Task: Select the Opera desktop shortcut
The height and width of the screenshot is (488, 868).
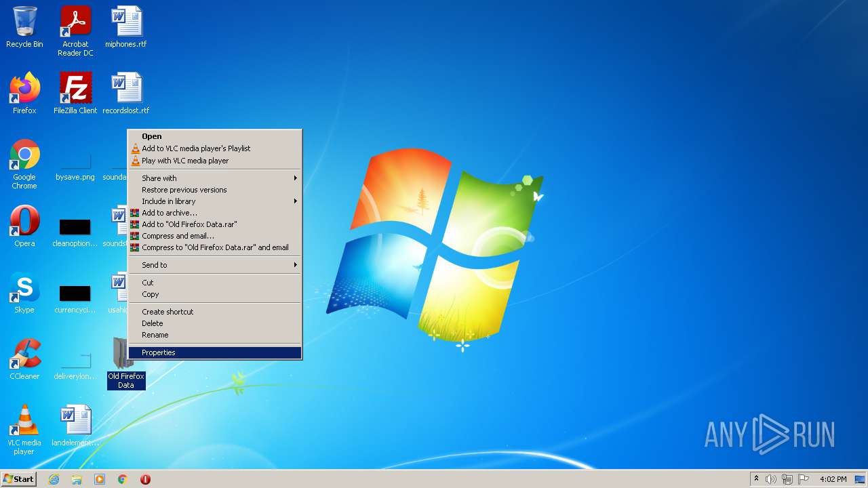Action: click(24, 226)
